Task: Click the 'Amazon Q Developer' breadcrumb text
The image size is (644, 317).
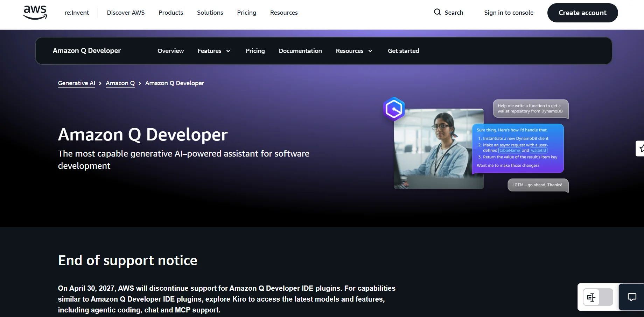Action: coord(175,83)
